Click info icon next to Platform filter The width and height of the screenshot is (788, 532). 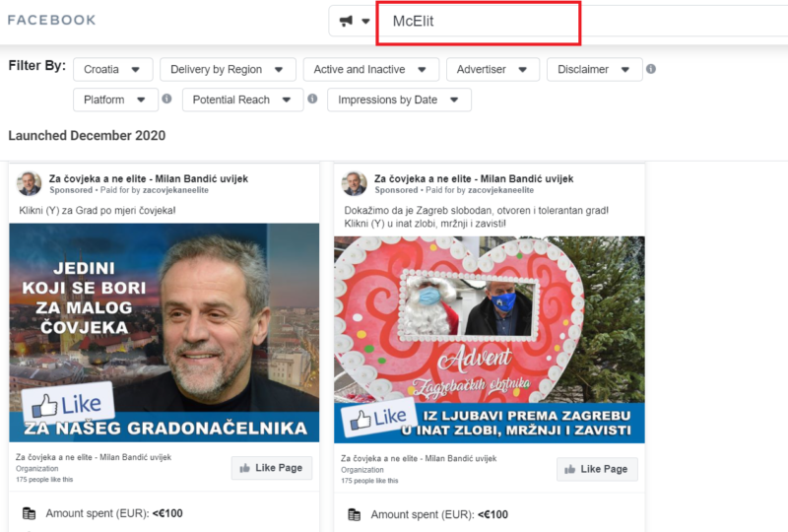pyautogui.click(x=166, y=99)
